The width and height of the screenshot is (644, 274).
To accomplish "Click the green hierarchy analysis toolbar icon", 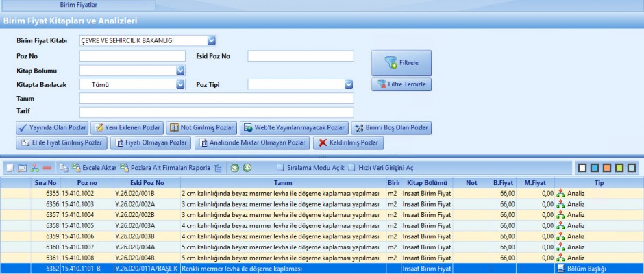I will (x=35, y=168).
